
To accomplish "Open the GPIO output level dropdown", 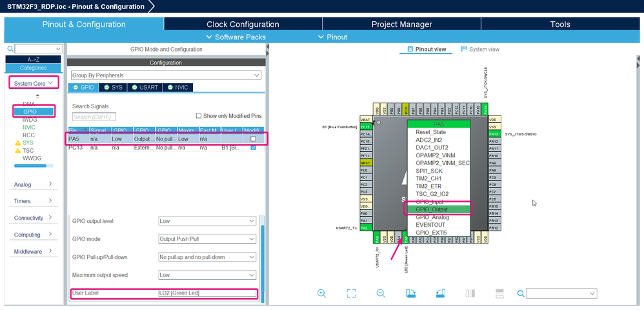I will point(207,221).
